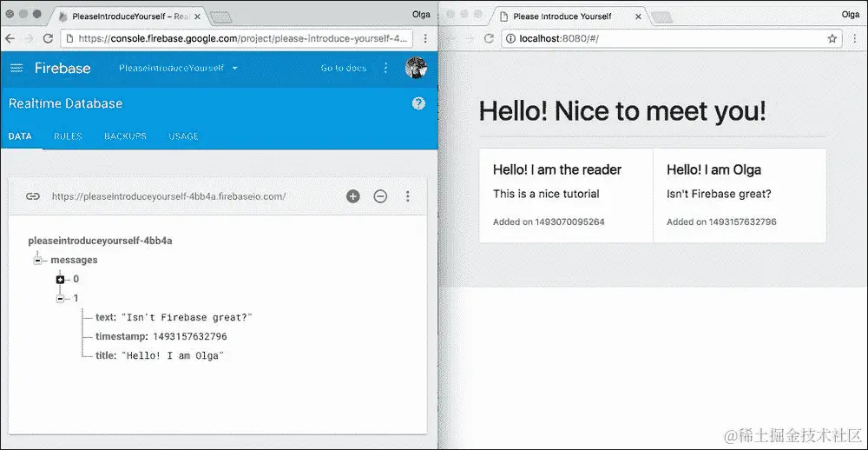The height and width of the screenshot is (450, 868).
Task: Open the help question mark icon
Action: [418, 103]
